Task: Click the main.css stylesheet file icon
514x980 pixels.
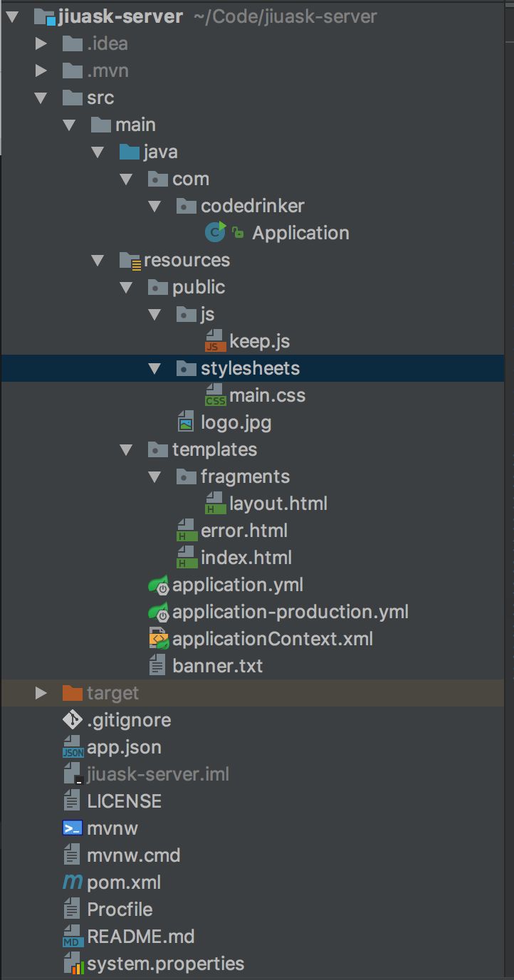Action: pos(215,395)
